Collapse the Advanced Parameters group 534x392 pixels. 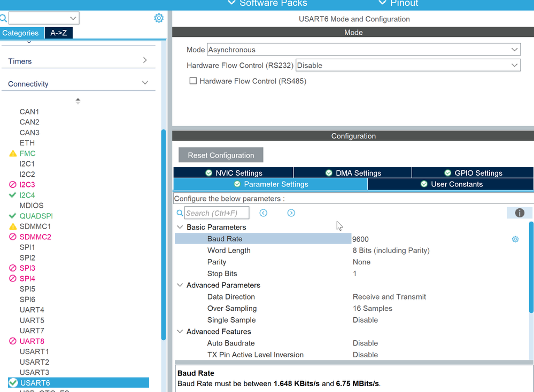coord(180,285)
